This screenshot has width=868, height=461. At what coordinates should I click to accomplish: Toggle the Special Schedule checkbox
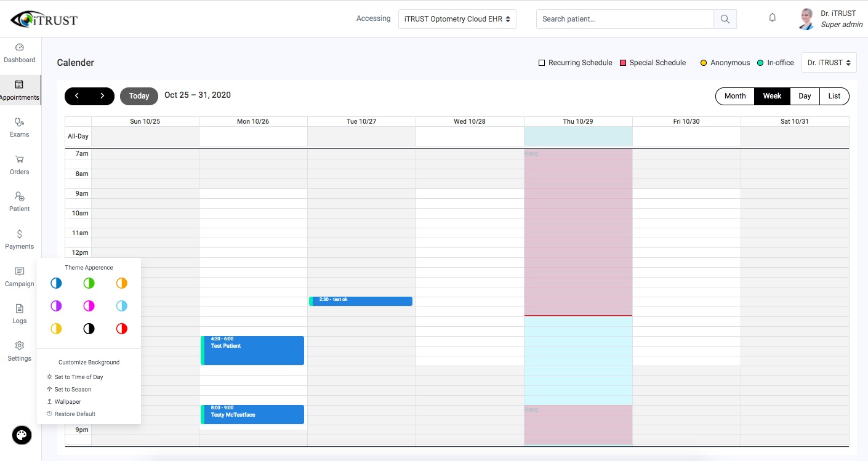623,63
